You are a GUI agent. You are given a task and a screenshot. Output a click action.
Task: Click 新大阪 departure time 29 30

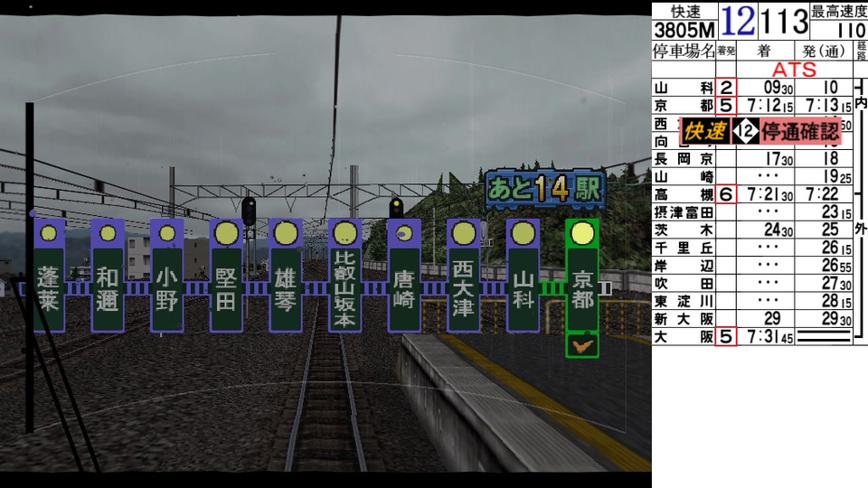point(836,319)
